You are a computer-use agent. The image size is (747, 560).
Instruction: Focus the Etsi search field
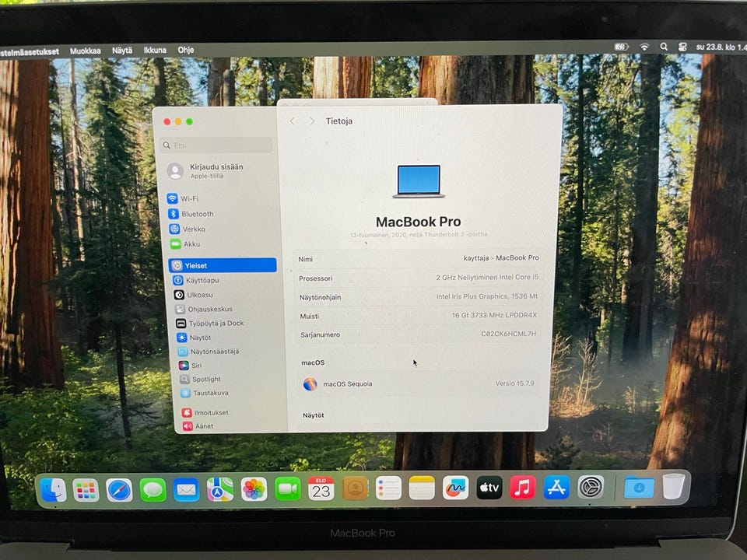click(217, 145)
